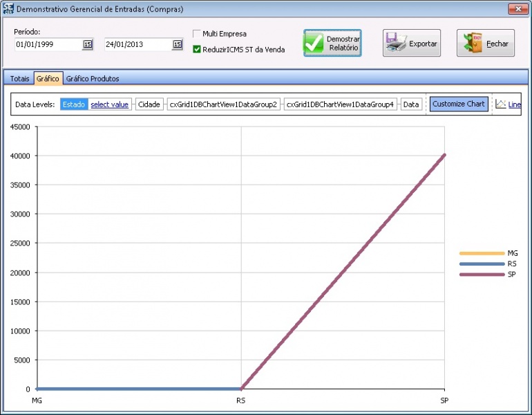Click the select value link

point(109,104)
